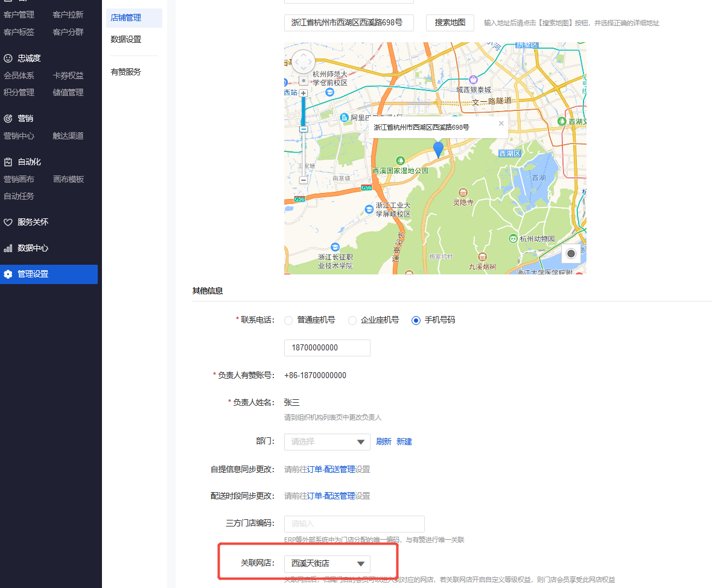This screenshot has height=588, width=712.
Task: Follow 订单-配送管理 link for 自提信息同步更改
Action: [331, 470]
